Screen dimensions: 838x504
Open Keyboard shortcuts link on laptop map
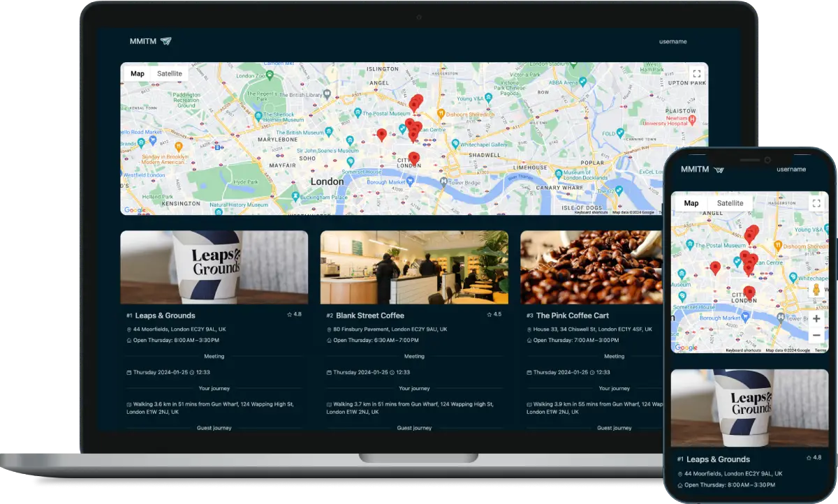click(x=591, y=212)
